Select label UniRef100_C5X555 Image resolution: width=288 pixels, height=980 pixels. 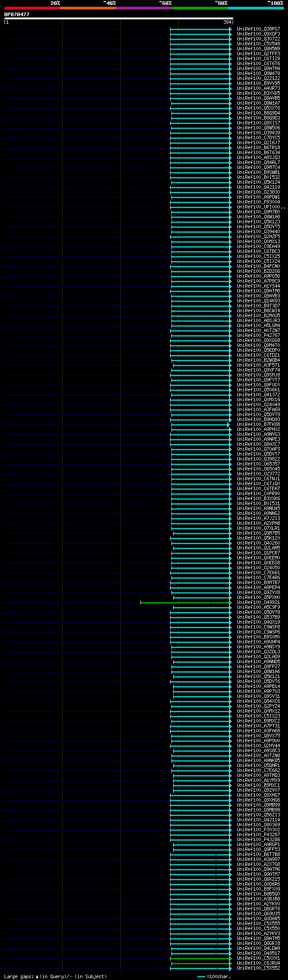(258, 923)
